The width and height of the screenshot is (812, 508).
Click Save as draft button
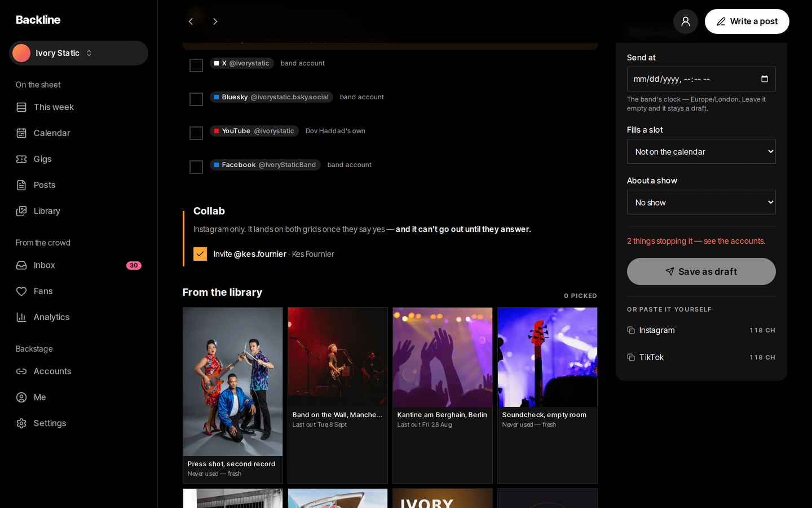point(701,271)
